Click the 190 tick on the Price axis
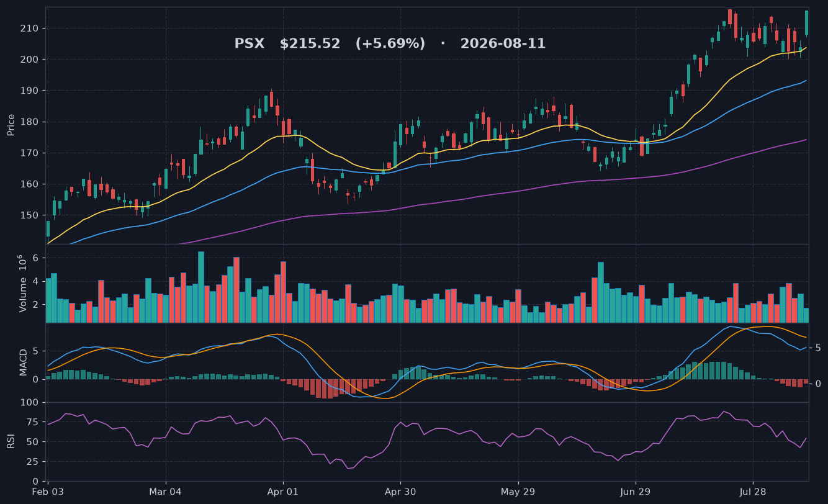 point(30,91)
